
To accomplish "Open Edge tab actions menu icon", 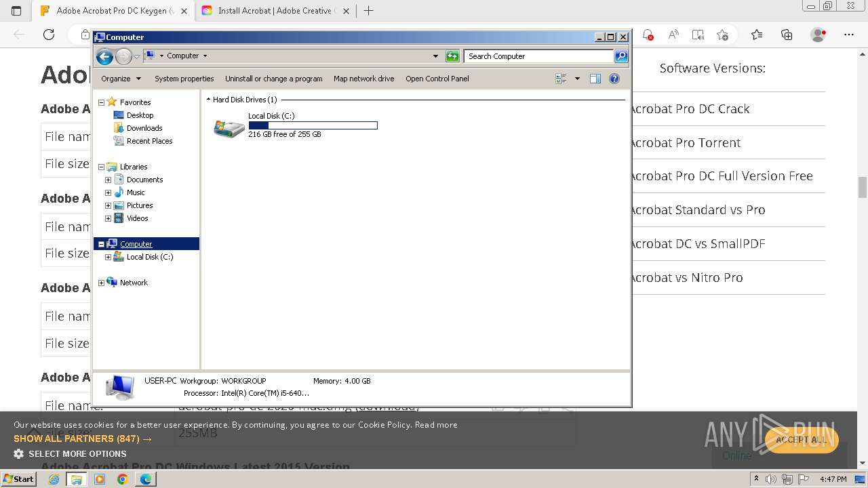I will pos(16,11).
